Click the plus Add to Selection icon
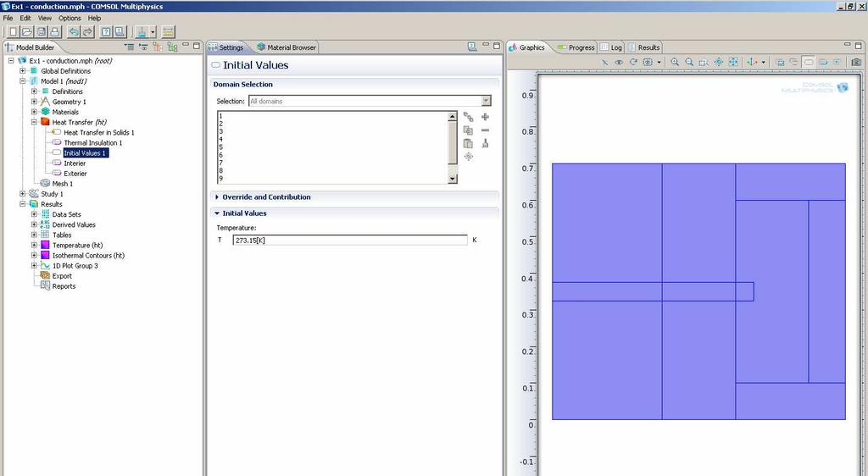The height and width of the screenshot is (476, 868). (486, 117)
